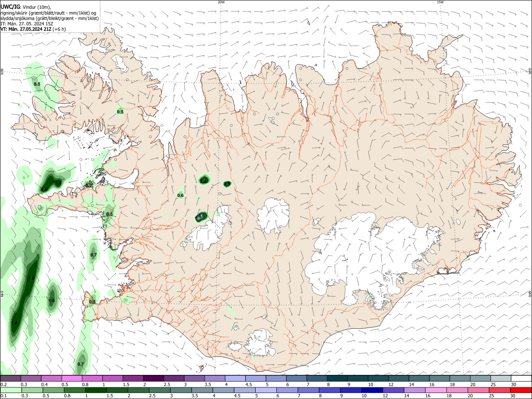This screenshot has height=399, width=532.
Task: Click the inland 0.6 value west of the 2.4 cell
Action: pos(180,196)
